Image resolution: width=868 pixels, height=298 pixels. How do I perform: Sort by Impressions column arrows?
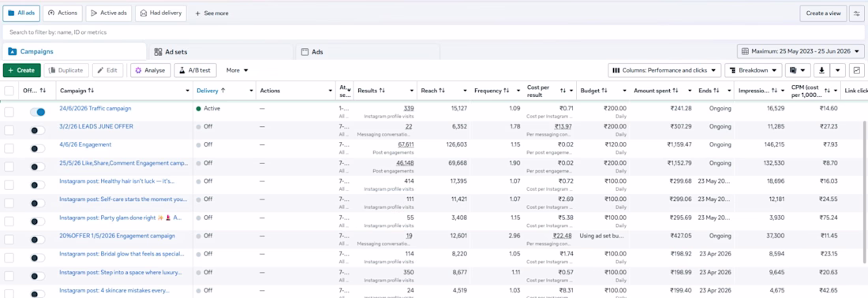pyautogui.click(x=775, y=90)
